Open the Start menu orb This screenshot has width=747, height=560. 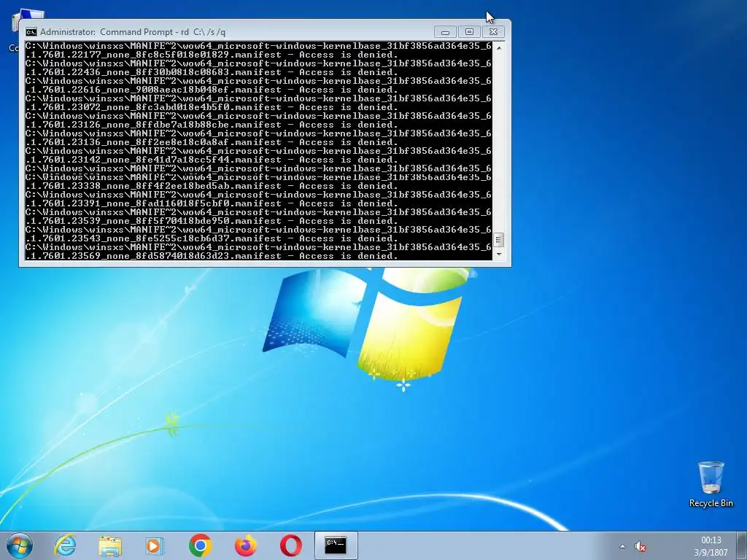(20, 545)
